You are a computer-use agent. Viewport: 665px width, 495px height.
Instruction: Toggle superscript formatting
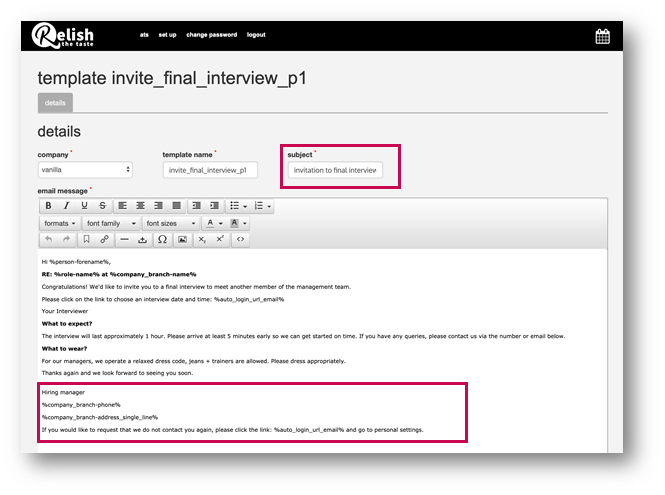tap(220, 240)
